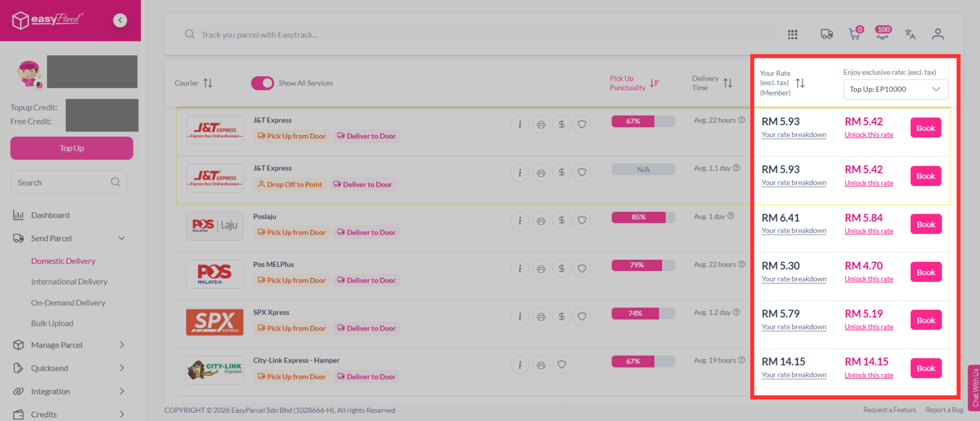Click dollar icon in Poslaju row

562,221
